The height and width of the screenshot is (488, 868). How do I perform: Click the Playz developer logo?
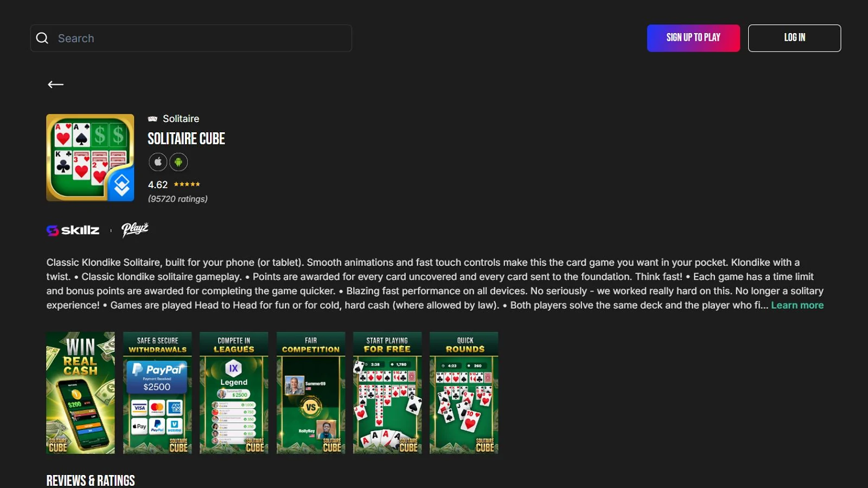pos(135,230)
